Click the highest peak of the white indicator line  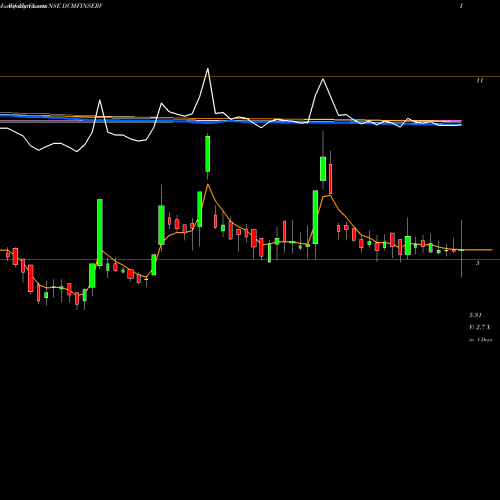tap(208, 69)
